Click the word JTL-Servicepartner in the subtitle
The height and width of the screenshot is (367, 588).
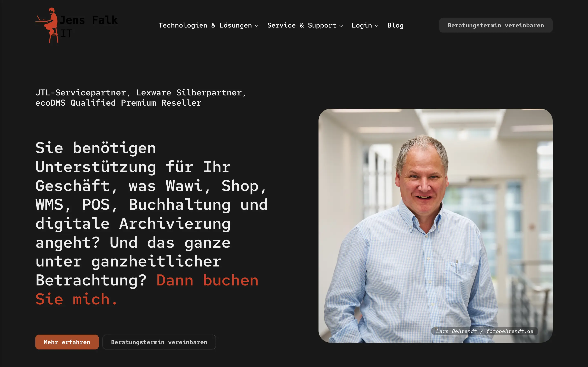[x=81, y=93]
